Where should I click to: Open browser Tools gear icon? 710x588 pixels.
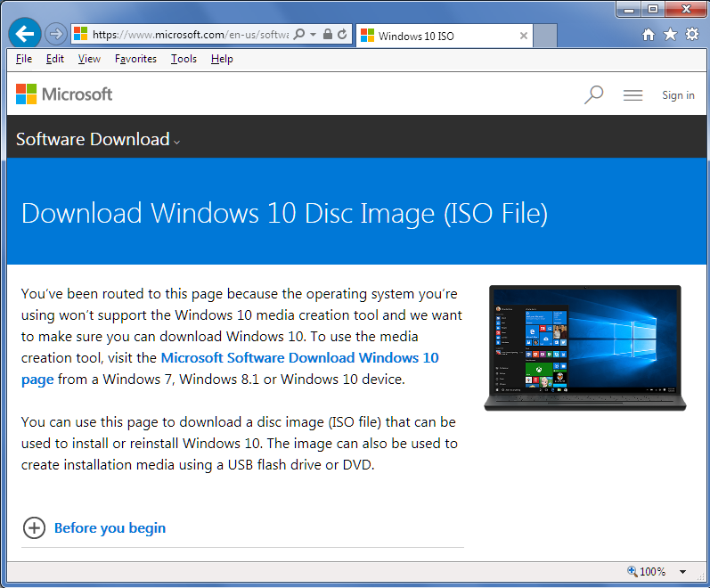coord(692,35)
